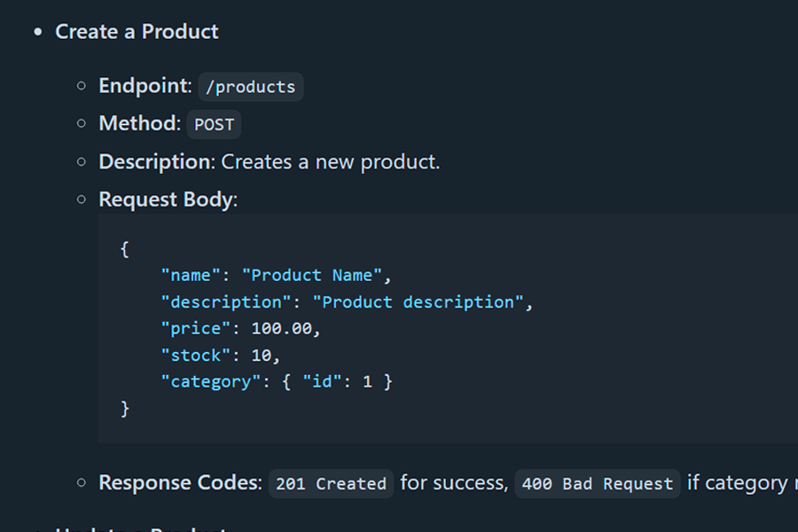
Task: Click the "stock": 10 JSON line
Action: 221,356
